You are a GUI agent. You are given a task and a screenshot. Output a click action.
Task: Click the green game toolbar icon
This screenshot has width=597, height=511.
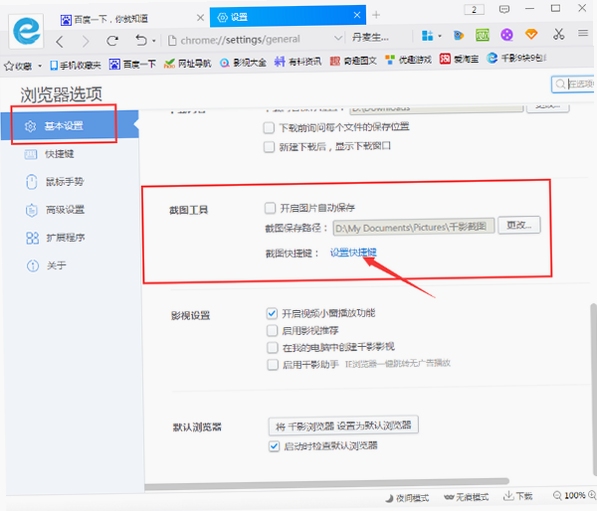pyautogui.click(x=482, y=35)
